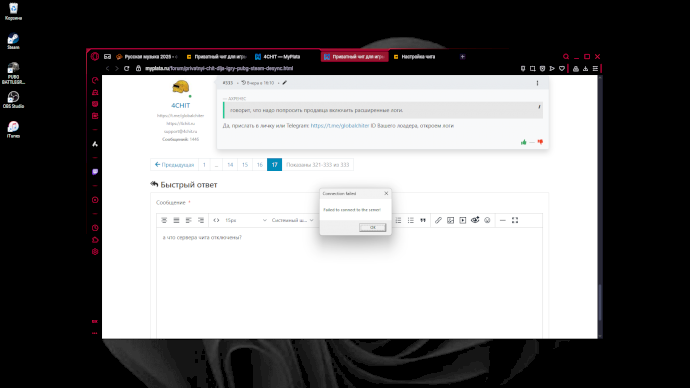The image size is (690, 388).
Task: Open the Telegram globalchiter link in post
Action: (x=340, y=126)
